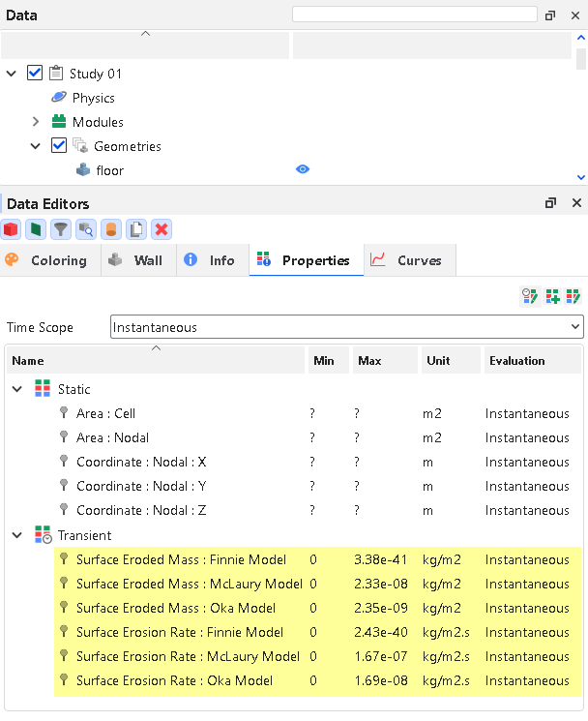Click the funnel filter toolbar icon

coord(61,229)
